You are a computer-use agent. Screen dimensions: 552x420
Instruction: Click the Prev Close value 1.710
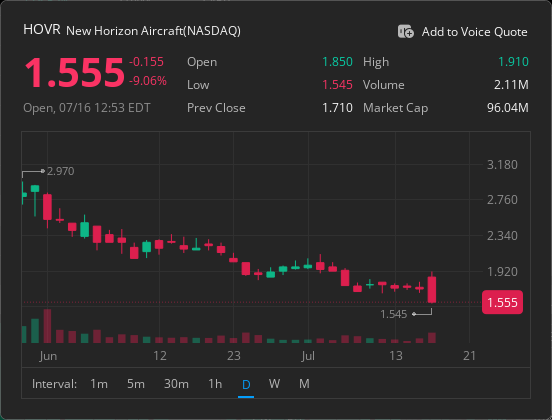(x=337, y=108)
